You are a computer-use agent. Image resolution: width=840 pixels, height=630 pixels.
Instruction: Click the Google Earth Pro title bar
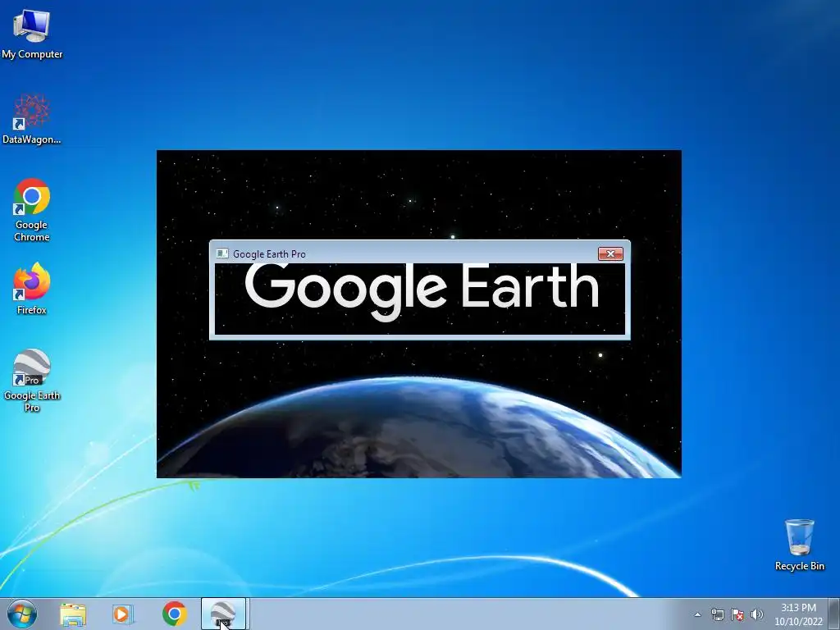click(419, 253)
